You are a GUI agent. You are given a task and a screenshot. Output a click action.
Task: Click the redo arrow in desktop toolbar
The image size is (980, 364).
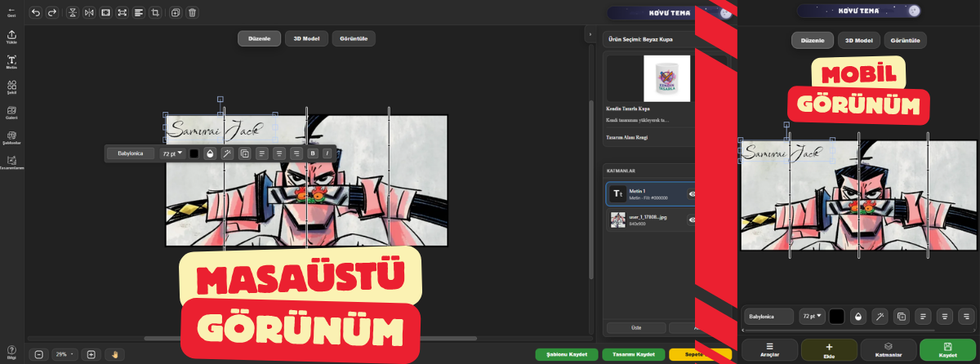tap(52, 12)
